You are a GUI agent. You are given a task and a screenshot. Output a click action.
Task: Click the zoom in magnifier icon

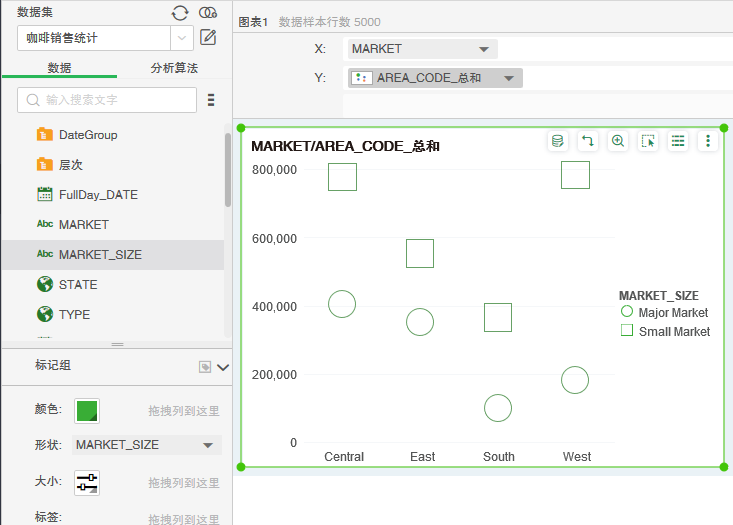618,141
